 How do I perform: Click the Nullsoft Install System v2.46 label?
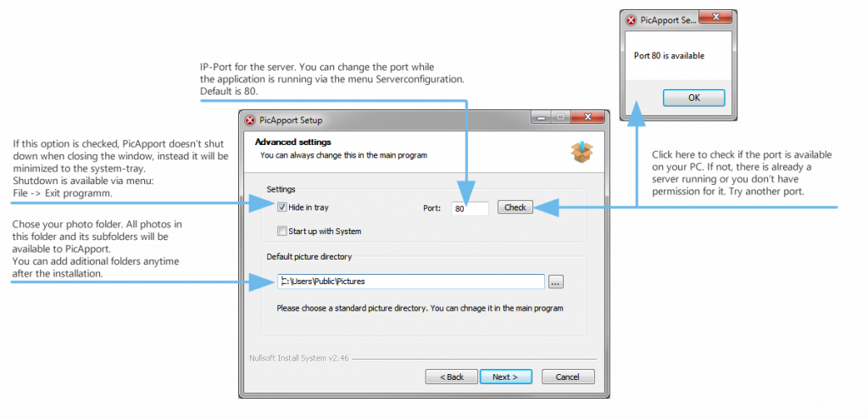coord(299,359)
